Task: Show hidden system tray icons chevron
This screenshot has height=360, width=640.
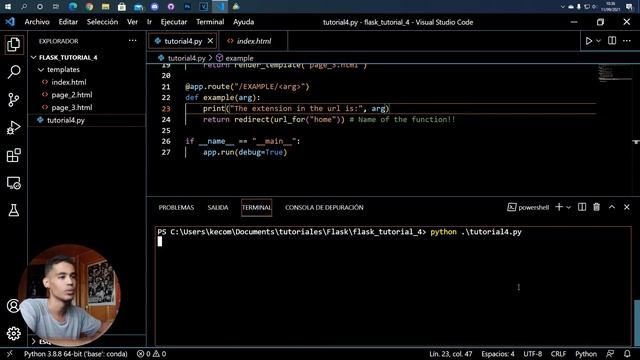Action: tap(563, 7)
